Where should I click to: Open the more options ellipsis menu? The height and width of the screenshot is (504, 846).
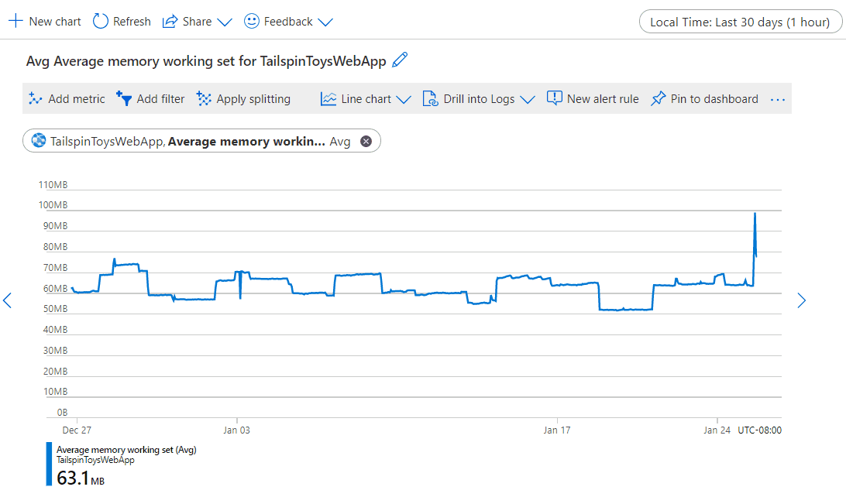pos(778,99)
